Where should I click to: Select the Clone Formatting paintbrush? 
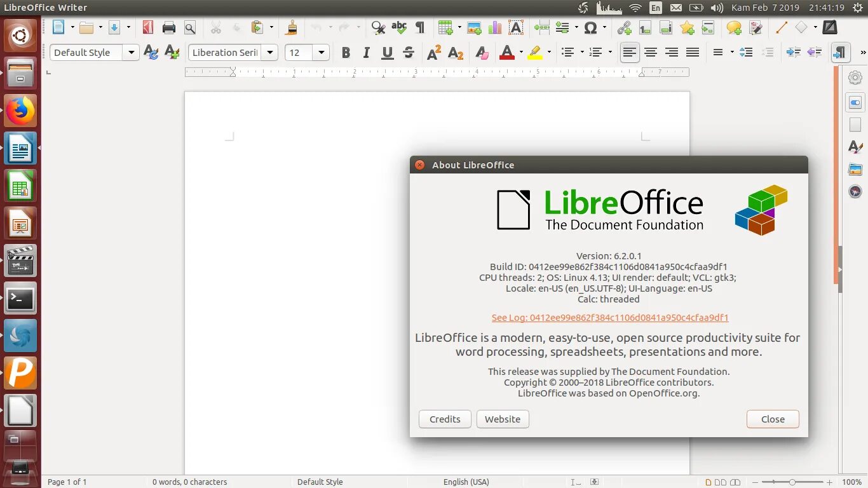pos(292,27)
